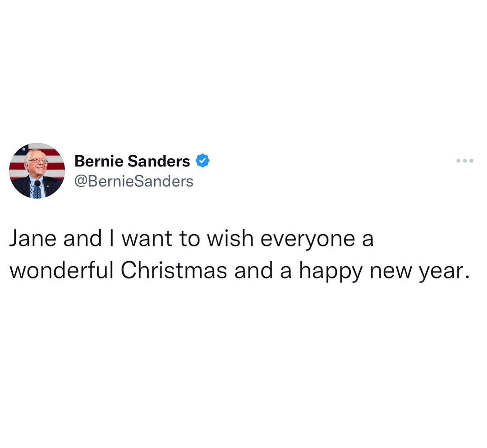The height and width of the screenshot is (448, 487).
Task: Open Bernie Sanders' profile picture
Action: (x=37, y=171)
